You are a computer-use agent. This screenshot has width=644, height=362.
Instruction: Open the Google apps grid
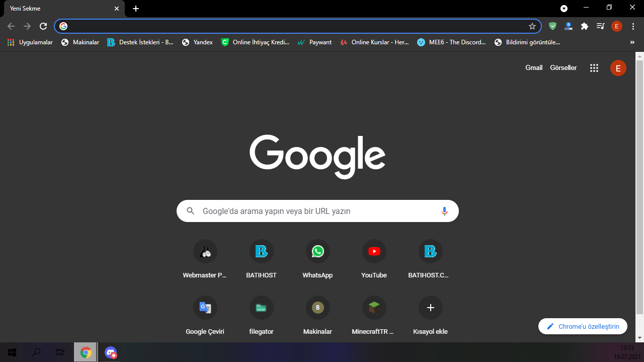point(594,68)
